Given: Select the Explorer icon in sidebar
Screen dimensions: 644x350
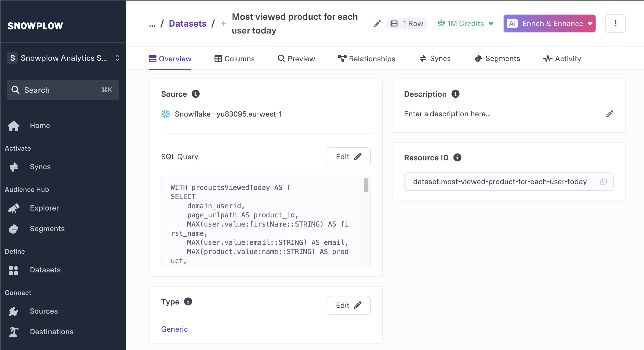Looking at the screenshot, I should coord(14,208).
